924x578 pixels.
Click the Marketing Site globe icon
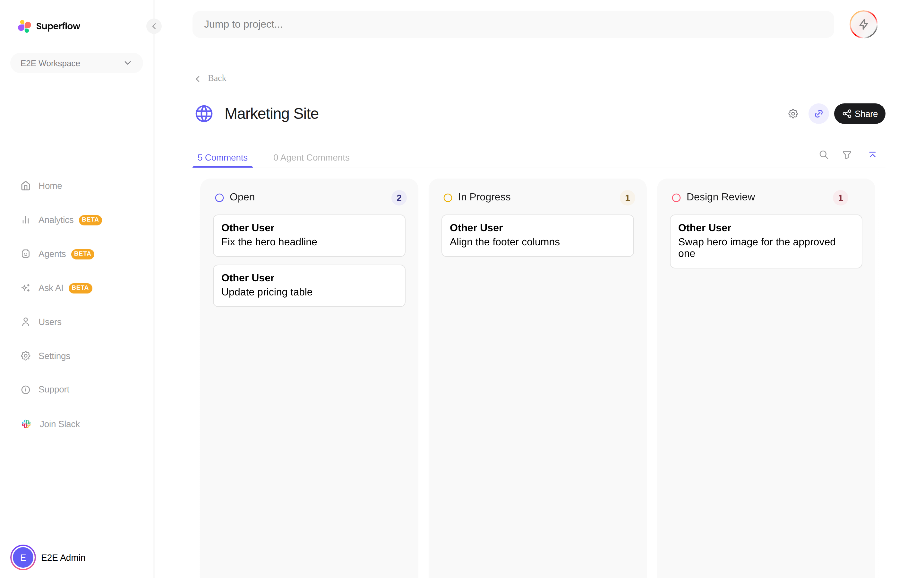coord(204,114)
